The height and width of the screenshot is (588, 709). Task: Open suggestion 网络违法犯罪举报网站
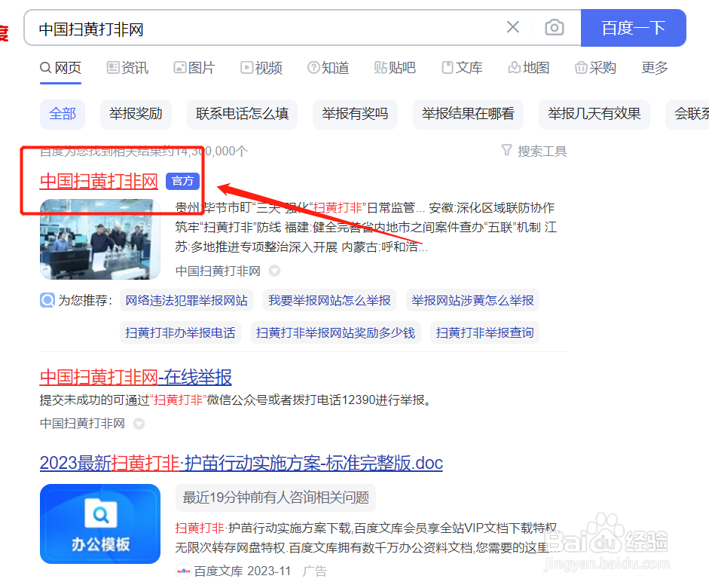pyautogui.click(x=186, y=300)
